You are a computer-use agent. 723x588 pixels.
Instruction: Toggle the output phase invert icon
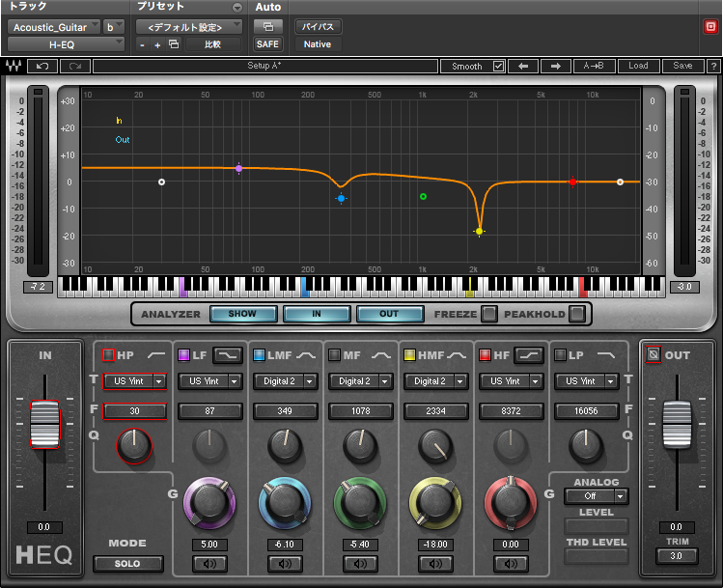(653, 354)
